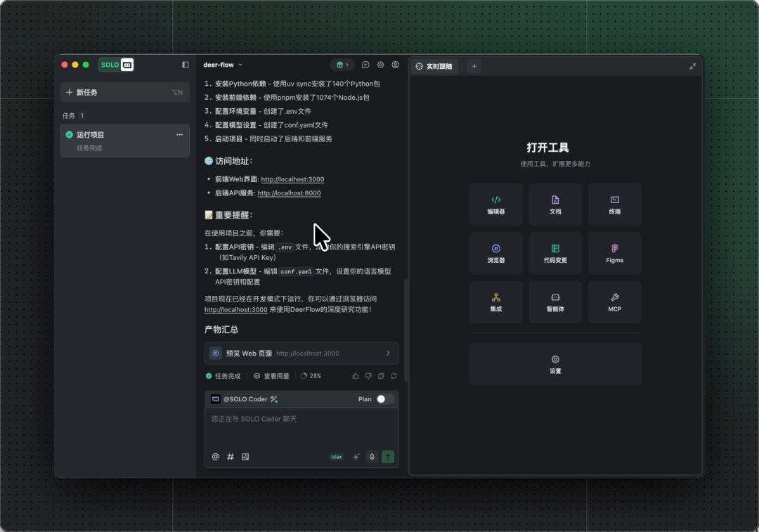Toggle the SOLO mode switch in title bar
Image resolution: width=759 pixels, height=532 pixels.
[116, 65]
